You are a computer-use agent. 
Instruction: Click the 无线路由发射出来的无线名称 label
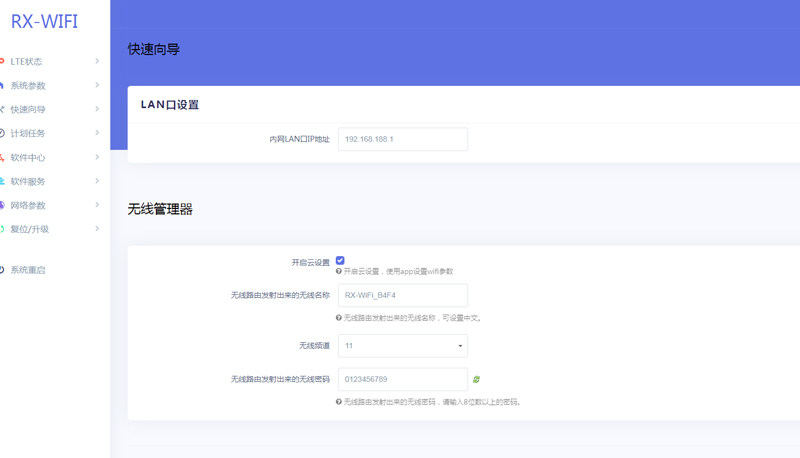[280, 295]
